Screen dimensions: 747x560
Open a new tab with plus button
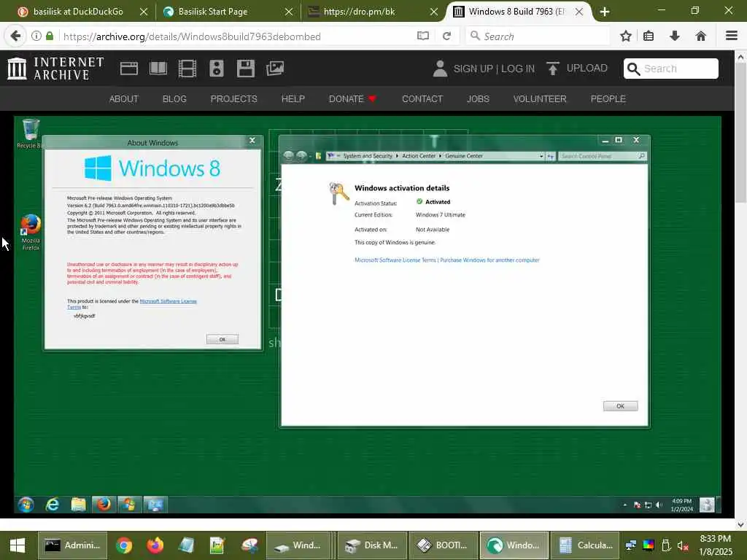[605, 12]
